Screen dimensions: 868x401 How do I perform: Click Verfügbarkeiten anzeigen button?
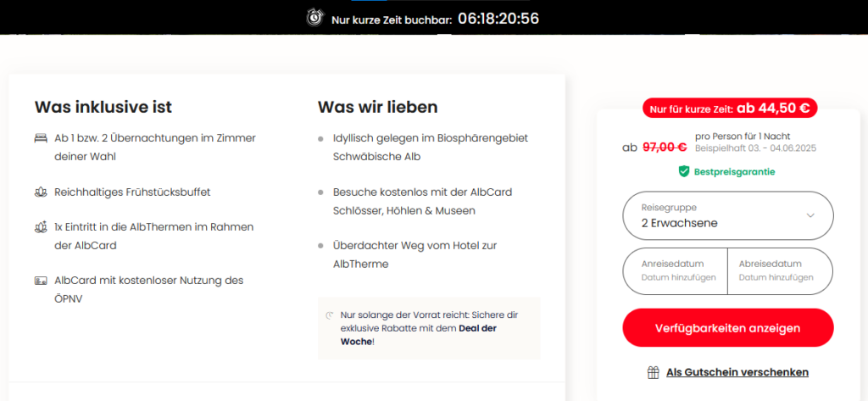[728, 328]
